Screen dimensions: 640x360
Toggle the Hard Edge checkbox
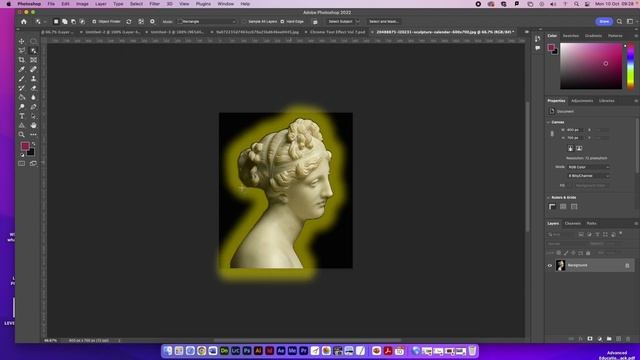click(x=282, y=22)
